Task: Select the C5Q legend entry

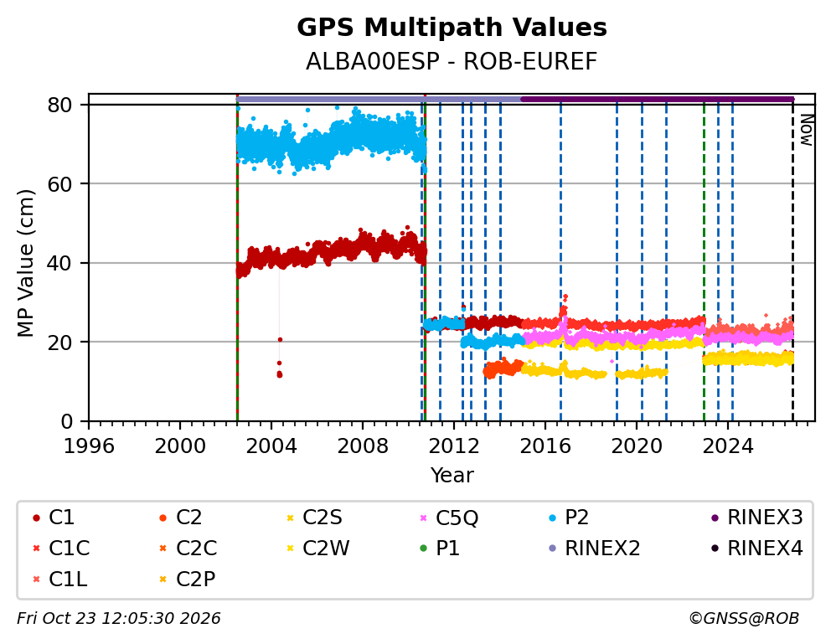Action: (449, 518)
